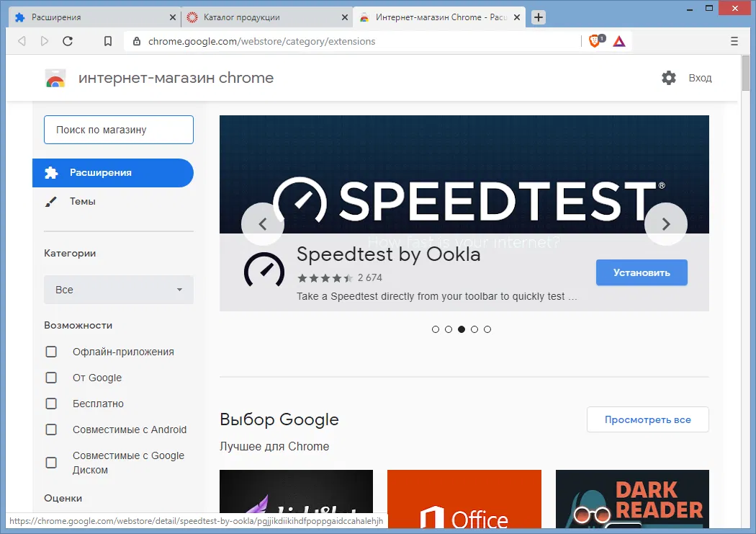
Task: Select the third carousel dot
Action: point(462,329)
